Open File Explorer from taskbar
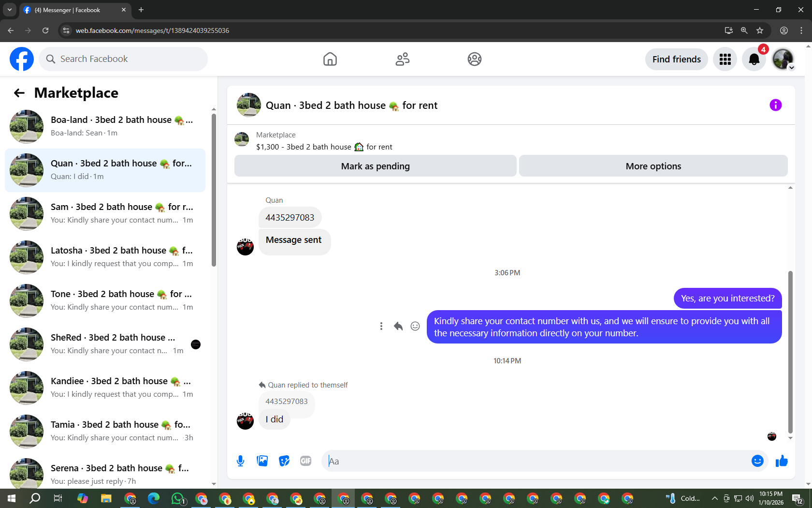Viewport: 812px width, 508px height. [106, 498]
